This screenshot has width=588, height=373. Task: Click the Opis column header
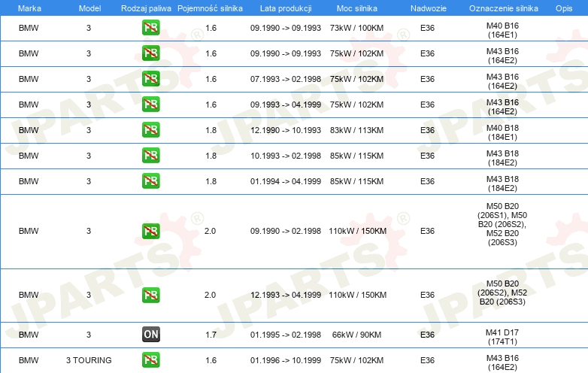pyautogui.click(x=564, y=8)
